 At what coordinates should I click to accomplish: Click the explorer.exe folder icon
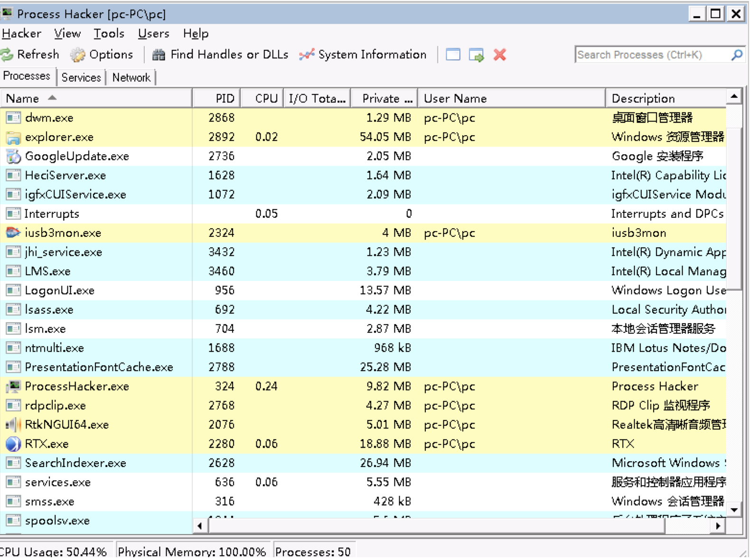tap(13, 137)
